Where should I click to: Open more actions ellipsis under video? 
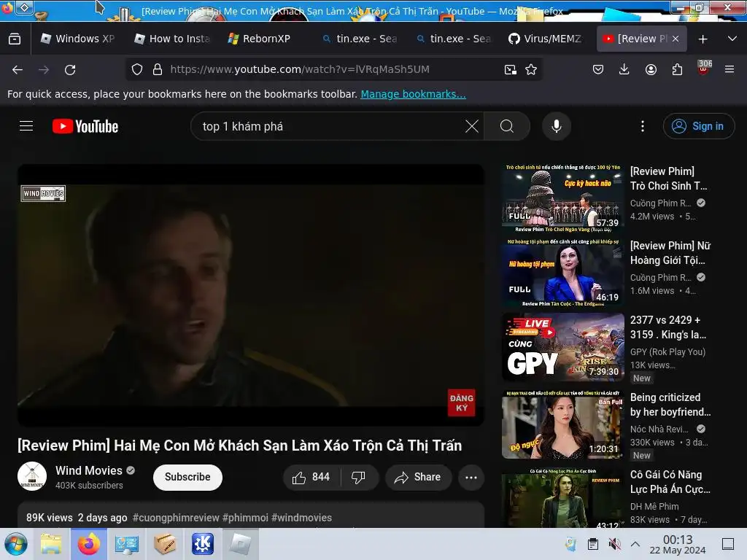[471, 477]
